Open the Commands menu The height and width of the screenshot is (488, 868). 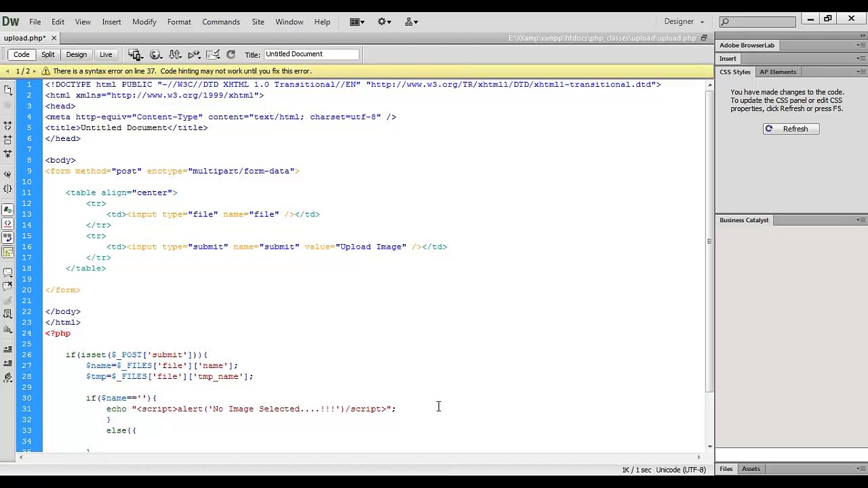(x=221, y=22)
